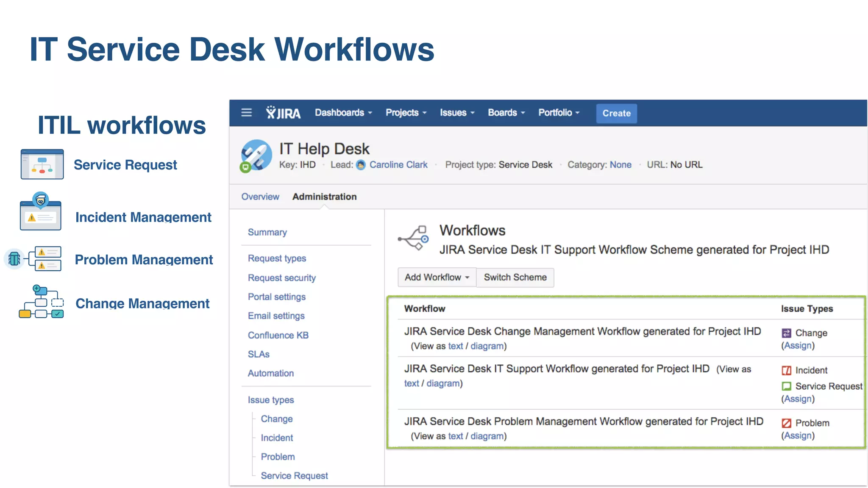Open Confluence KB settings
This screenshot has width=868, height=488.
tap(278, 335)
